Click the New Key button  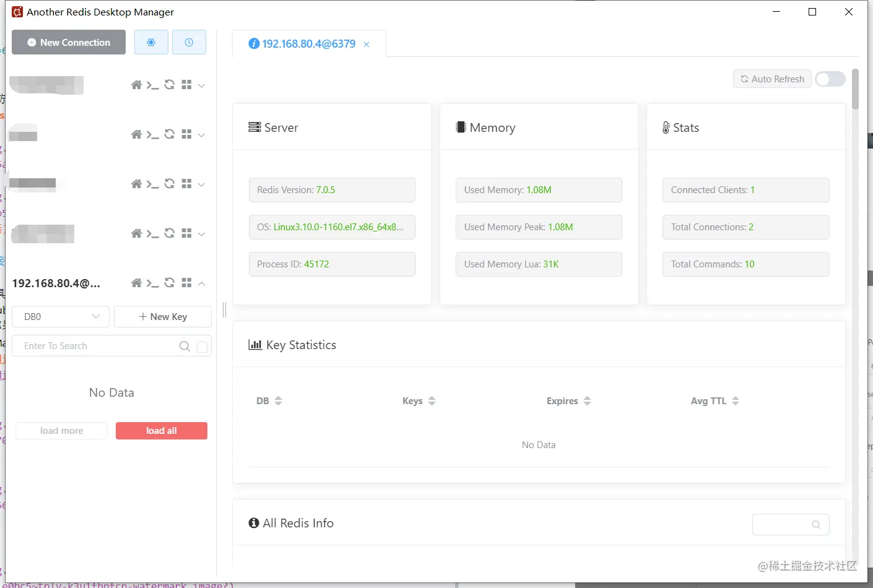[163, 316]
